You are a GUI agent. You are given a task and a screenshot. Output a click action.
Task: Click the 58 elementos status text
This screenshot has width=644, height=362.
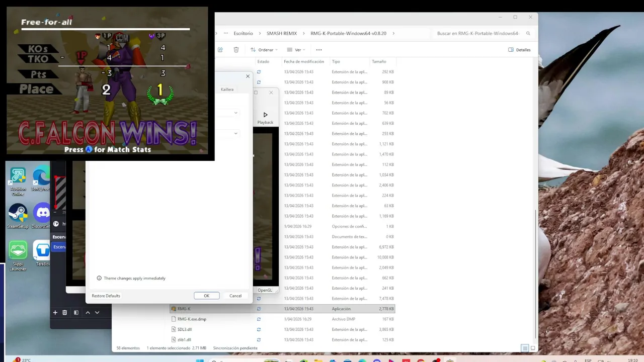(x=128, y=348)
